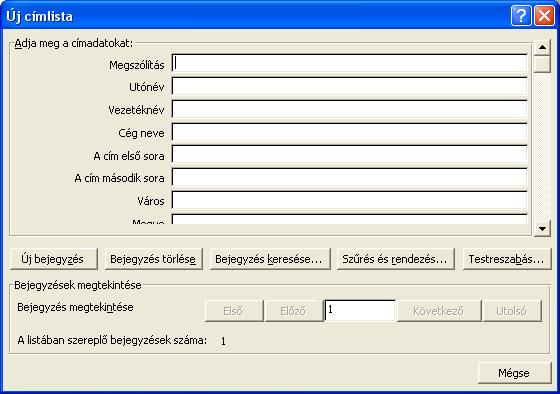560x394 pixels.
Task: Click the Cég neve field
Action: point(349,132)
